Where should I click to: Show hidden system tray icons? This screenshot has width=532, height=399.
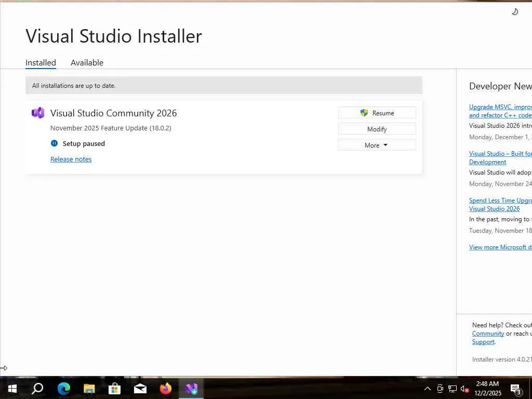[x=428, y=389]
